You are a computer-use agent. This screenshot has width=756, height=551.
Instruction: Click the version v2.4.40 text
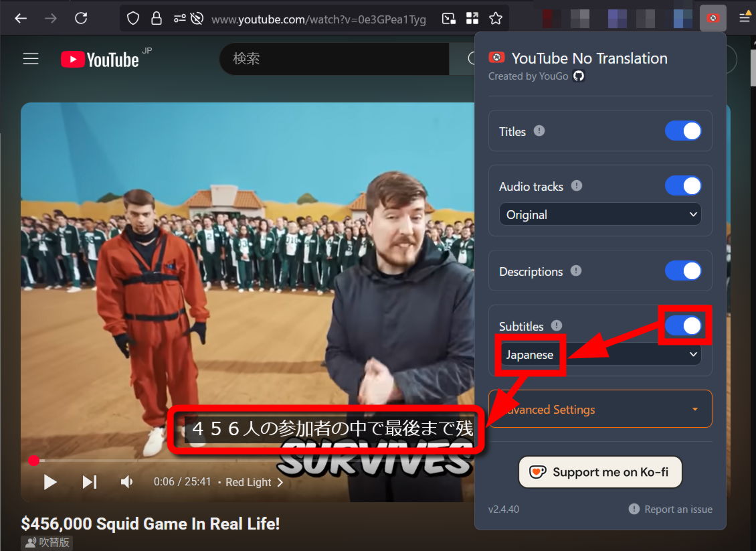pos(504,509)
